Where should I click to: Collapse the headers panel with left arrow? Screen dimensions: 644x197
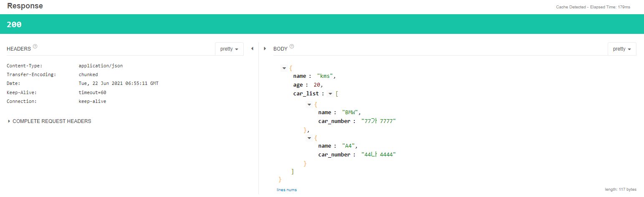(x=252, y=49)
